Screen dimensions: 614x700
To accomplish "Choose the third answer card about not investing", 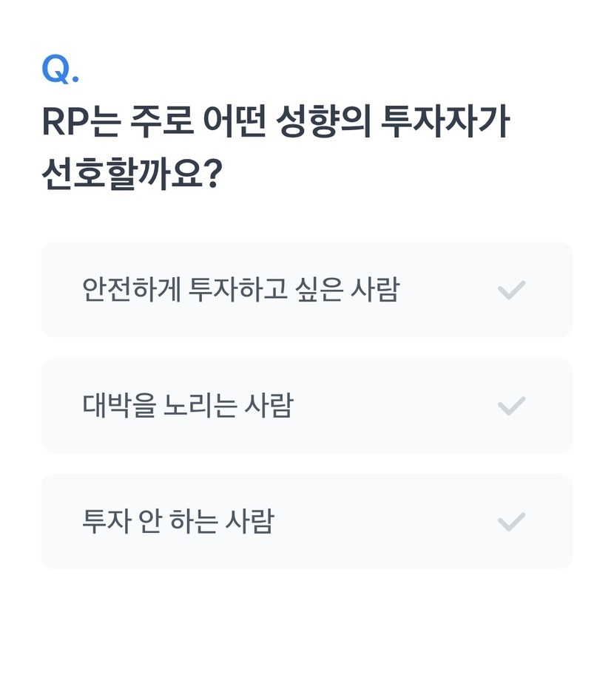I will pyautogui.click(x=306, y=522).
